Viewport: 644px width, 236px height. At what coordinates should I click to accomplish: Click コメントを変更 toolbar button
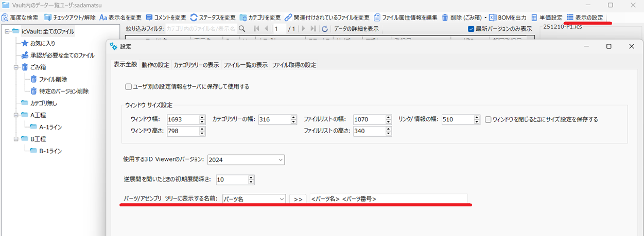pos(166,17)
